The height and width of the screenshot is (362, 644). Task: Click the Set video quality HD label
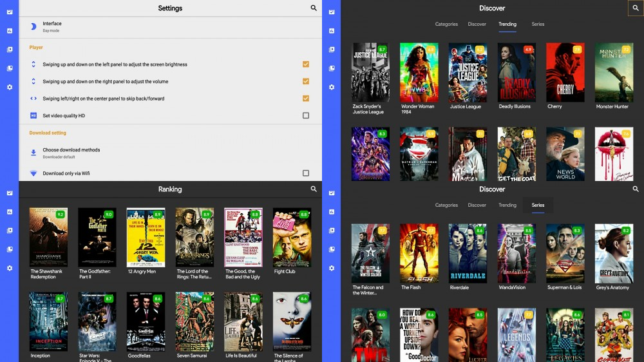click(64, 115)
